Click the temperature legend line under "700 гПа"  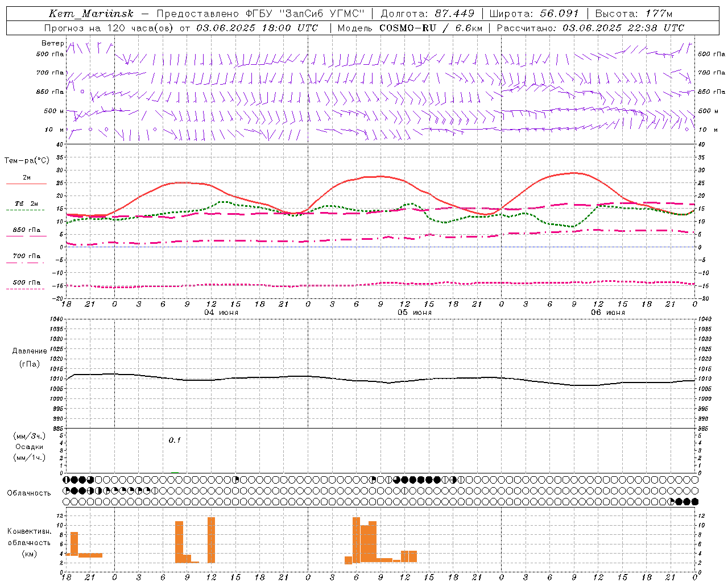click(x=26, y=263)
